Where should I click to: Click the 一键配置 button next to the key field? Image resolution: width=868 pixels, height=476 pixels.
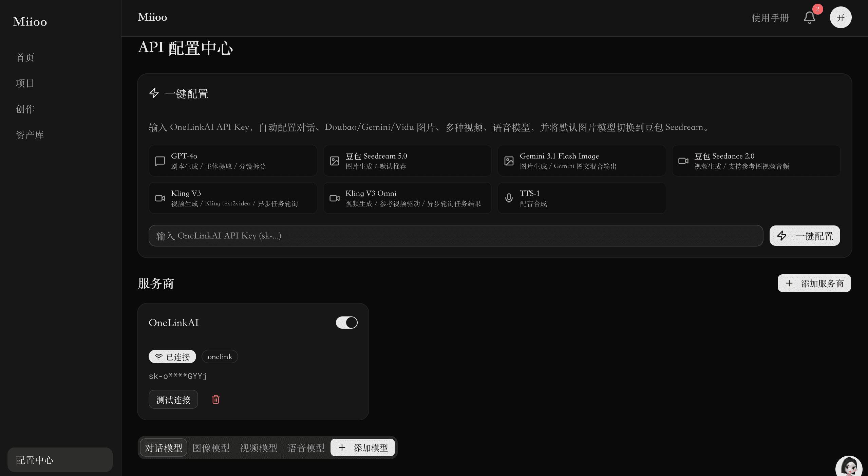[x=805, y=236]
